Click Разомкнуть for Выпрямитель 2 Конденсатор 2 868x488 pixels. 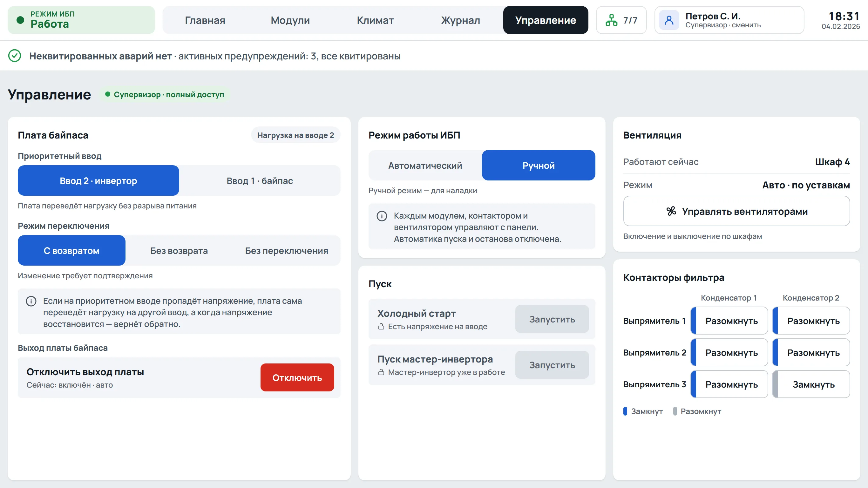811,352
